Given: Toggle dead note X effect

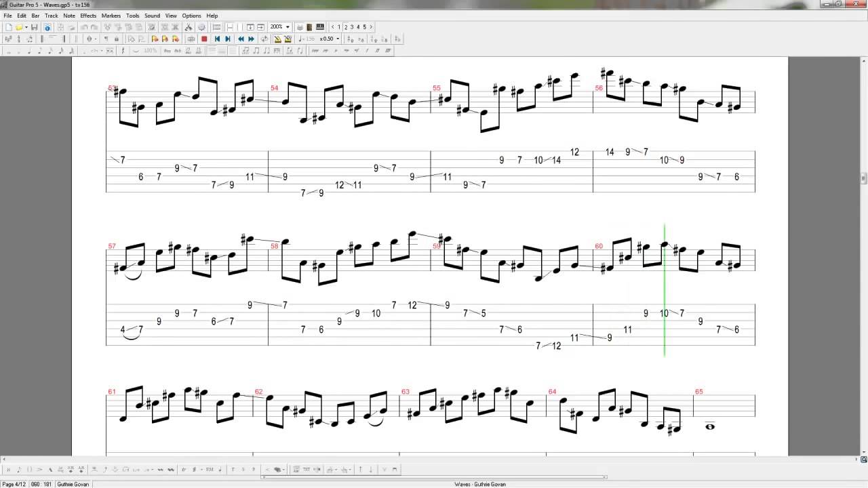Looking at the screenshot, I should pos(8,469).
